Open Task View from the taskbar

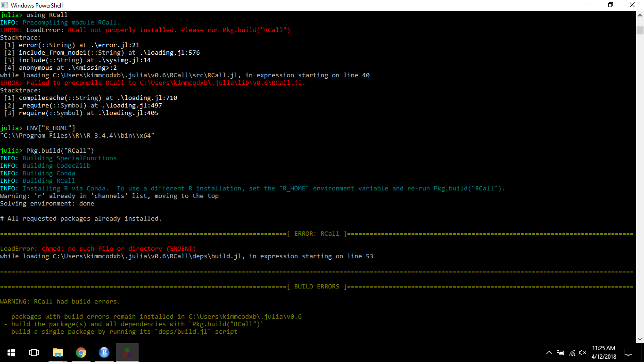33,352
